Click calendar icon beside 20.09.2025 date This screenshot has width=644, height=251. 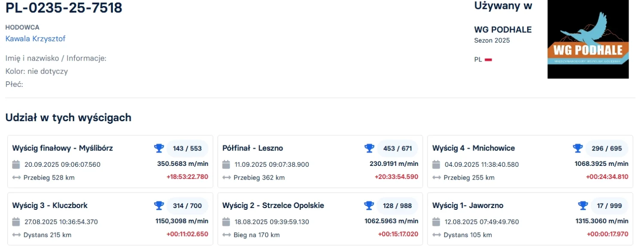click(x=16, y=164)
